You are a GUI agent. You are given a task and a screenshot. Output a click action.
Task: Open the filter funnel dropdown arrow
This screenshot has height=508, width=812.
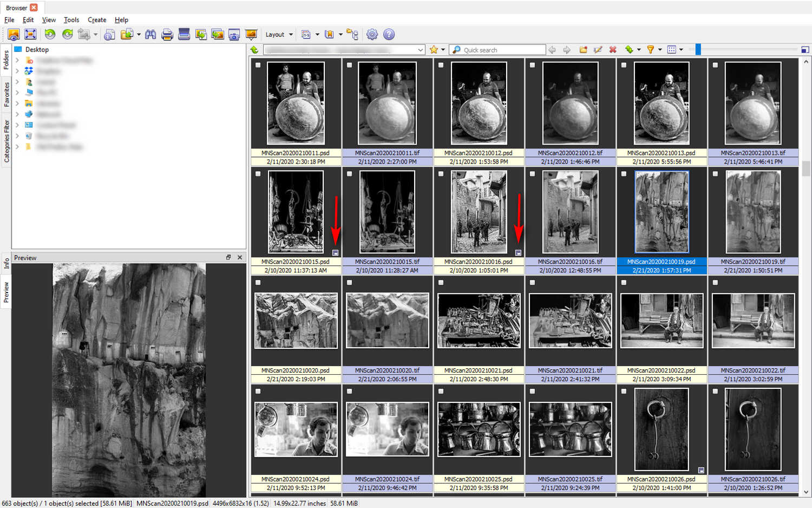pos(660,50)
